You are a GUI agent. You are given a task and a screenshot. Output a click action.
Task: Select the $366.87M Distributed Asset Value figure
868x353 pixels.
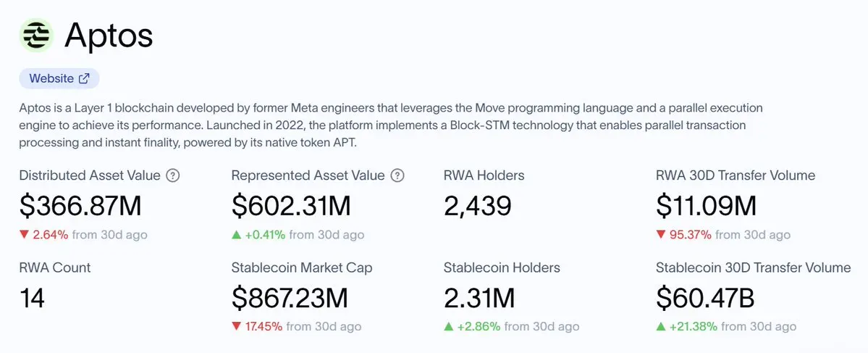point(80,206)
